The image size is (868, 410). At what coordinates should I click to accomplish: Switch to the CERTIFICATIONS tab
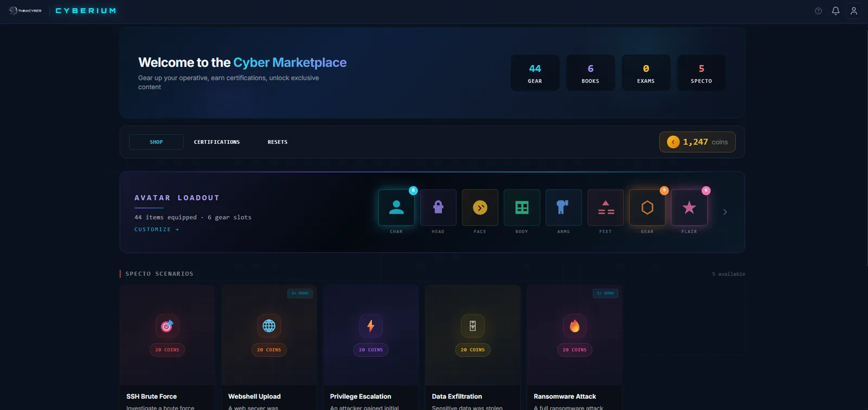[216, 142]
